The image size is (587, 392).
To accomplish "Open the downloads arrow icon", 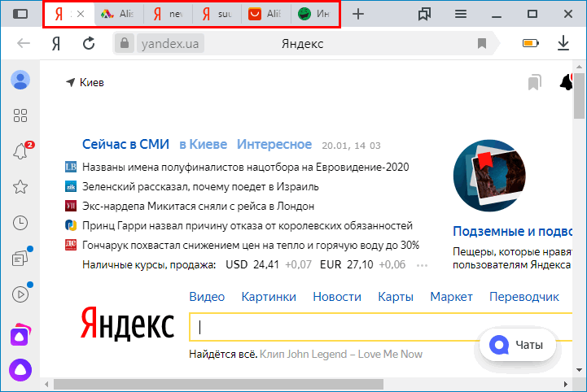I will (x=563, y=43).
